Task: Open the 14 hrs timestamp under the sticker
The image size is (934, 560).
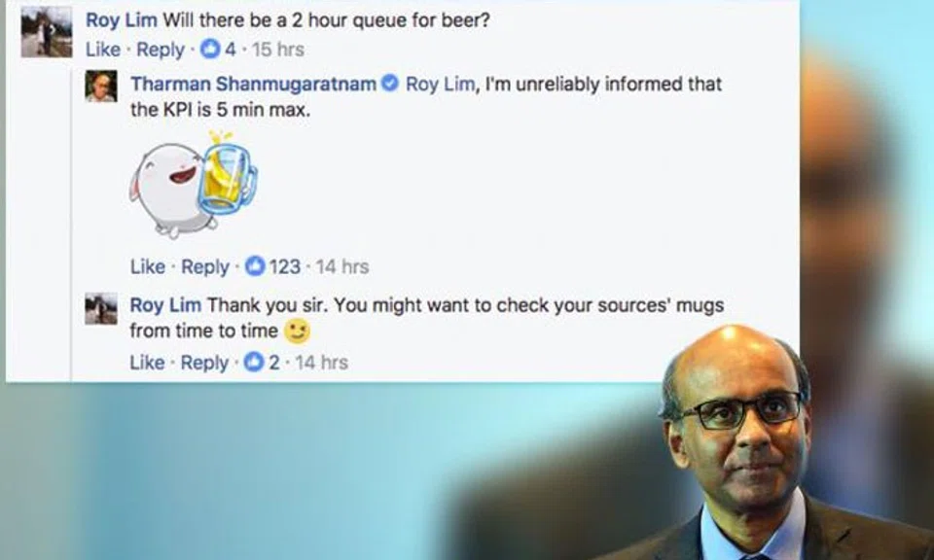Action: (x=341, y=266)
